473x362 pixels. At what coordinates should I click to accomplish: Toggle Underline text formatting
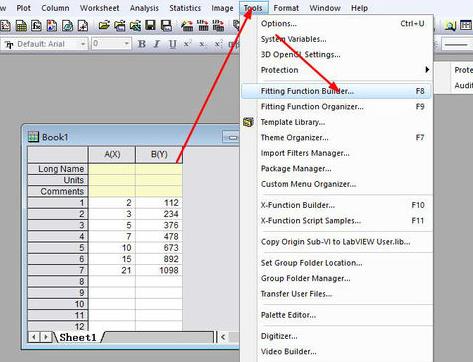click(x=172, y=44)
